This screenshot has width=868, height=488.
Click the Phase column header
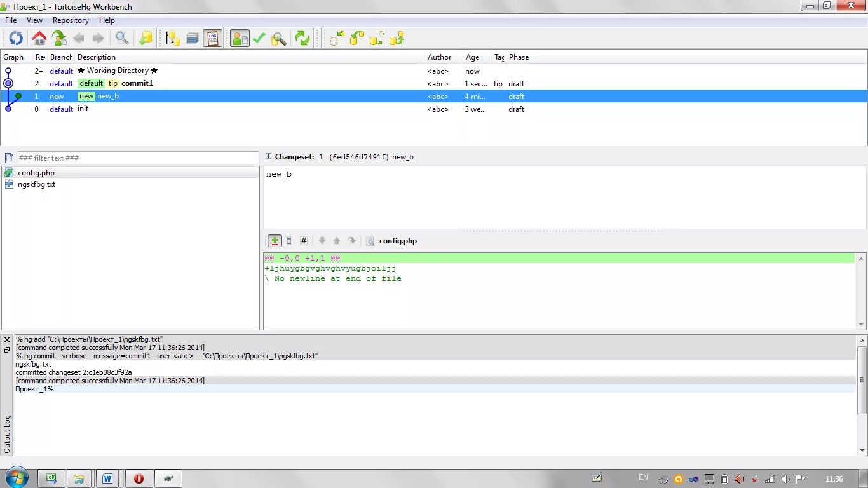coord(519,57)
